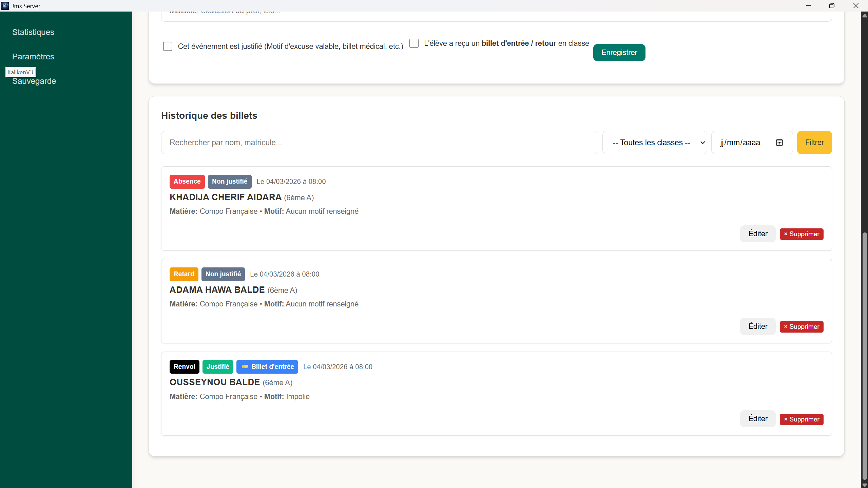The image size is (868, 488).
Task: Click the scrollbar down arrow
Action: tap(864, 484)
